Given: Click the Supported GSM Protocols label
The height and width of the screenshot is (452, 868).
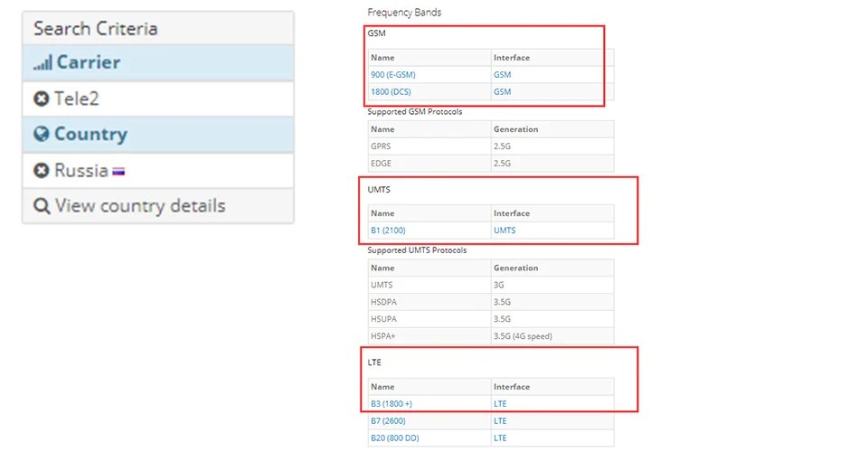Looking at the screenshot, I should [415, 112].
